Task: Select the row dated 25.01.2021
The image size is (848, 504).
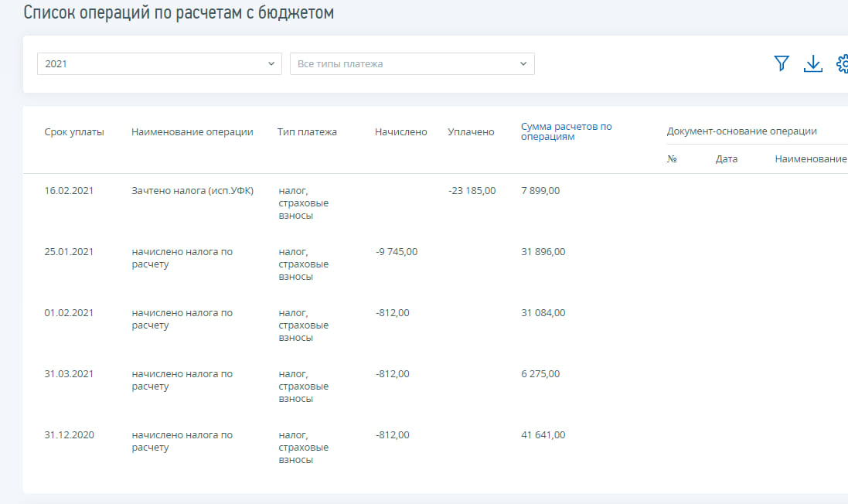Action: pyautogui.click(x=69, y=252)
